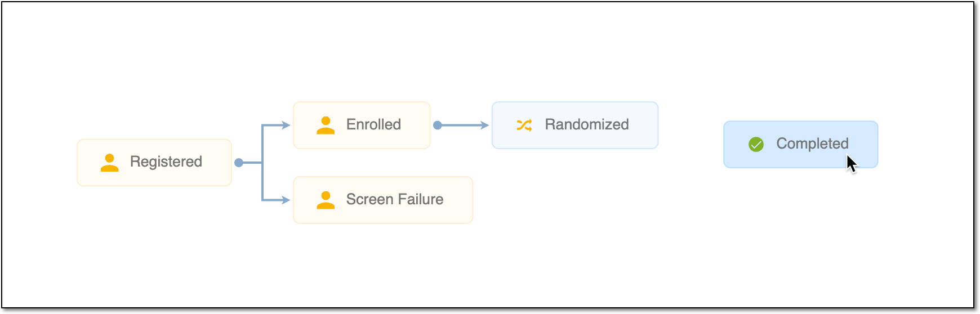Click the connector dot right of Registered
980x314 pixels.
(239, 163)
